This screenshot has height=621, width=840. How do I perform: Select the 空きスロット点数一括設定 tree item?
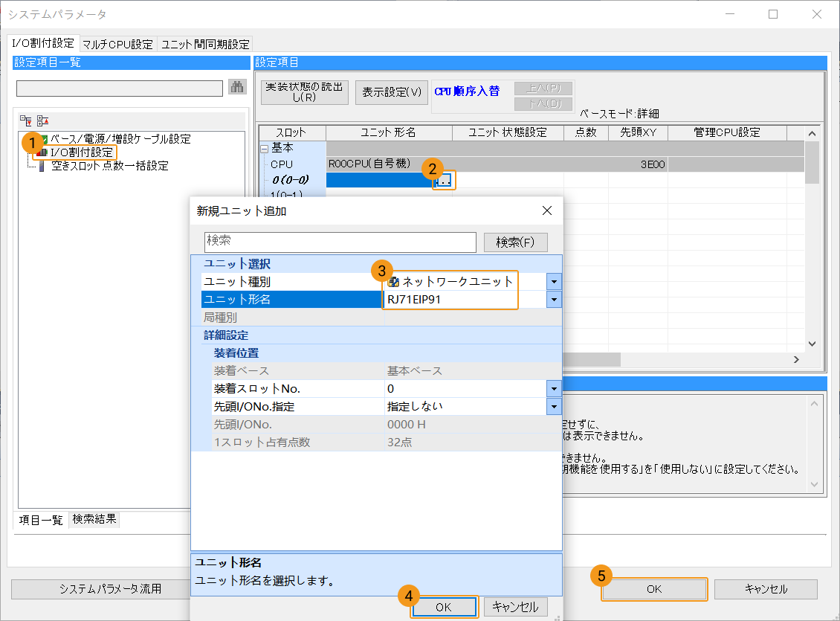109,166
